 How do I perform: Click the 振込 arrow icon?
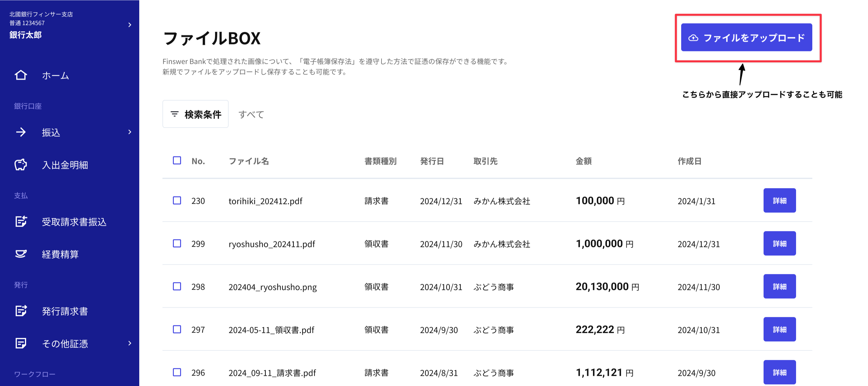coord(21,132)
